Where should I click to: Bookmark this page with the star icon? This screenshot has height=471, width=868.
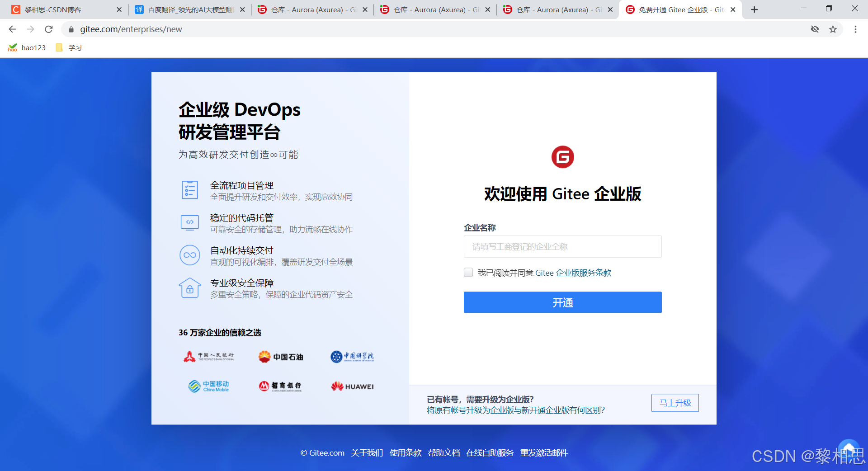click(833, 29)
